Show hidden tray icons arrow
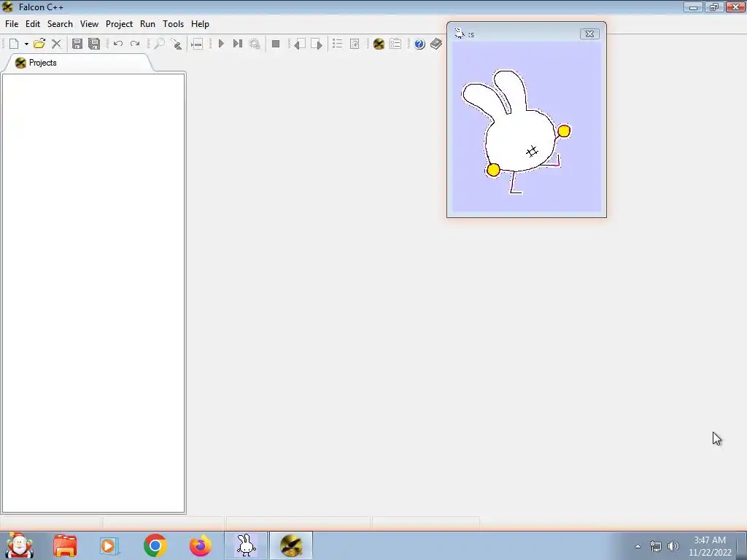The width and height of the screenshot is (747, 560). 638,546
